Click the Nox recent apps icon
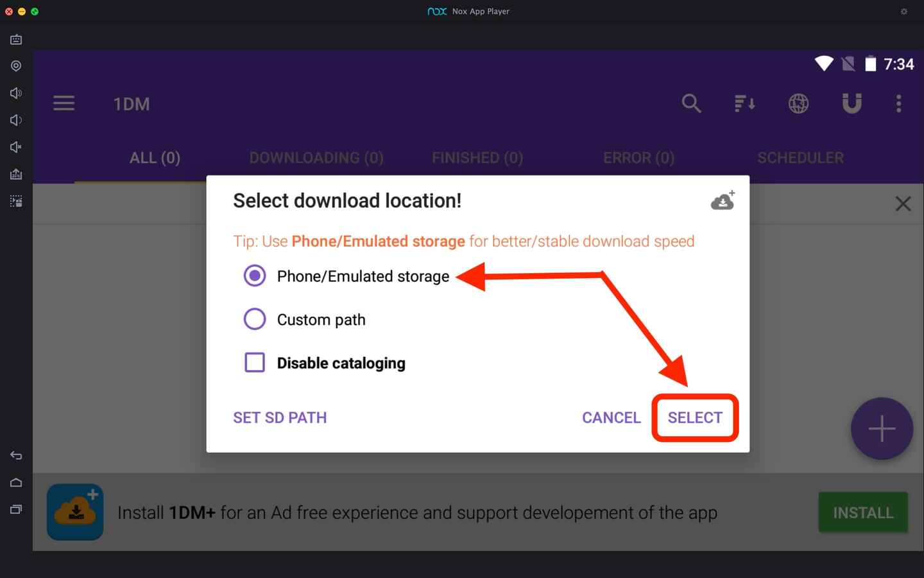 [x=16, y=509]
